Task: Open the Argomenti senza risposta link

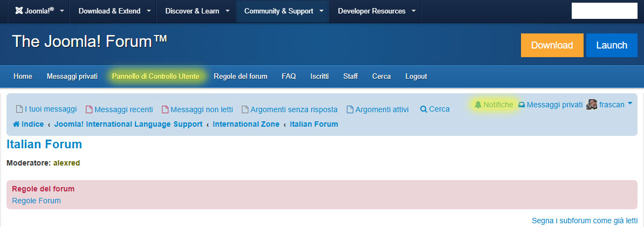Action: point(293,109)
